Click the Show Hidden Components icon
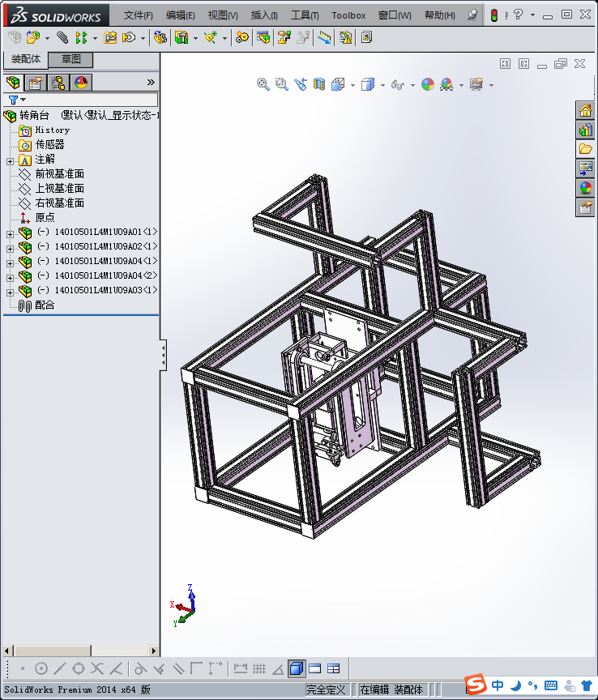This screenshot has height=700, width=598. pos(160,37)
